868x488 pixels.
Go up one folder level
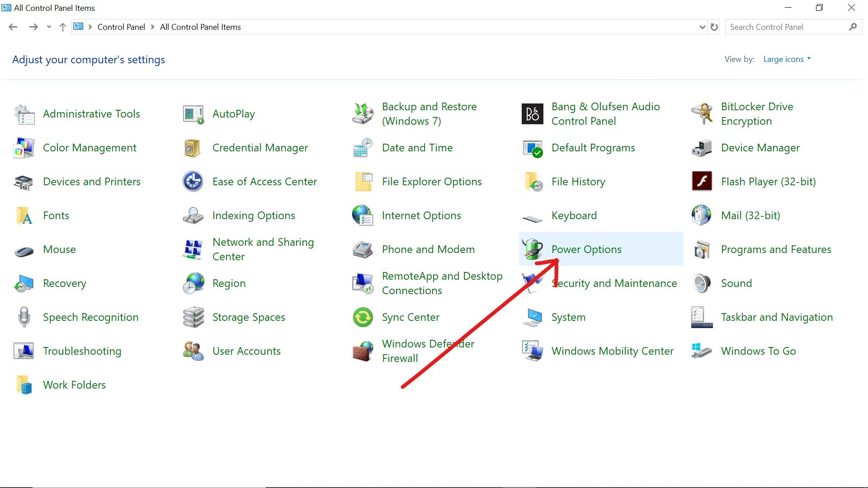63,27
